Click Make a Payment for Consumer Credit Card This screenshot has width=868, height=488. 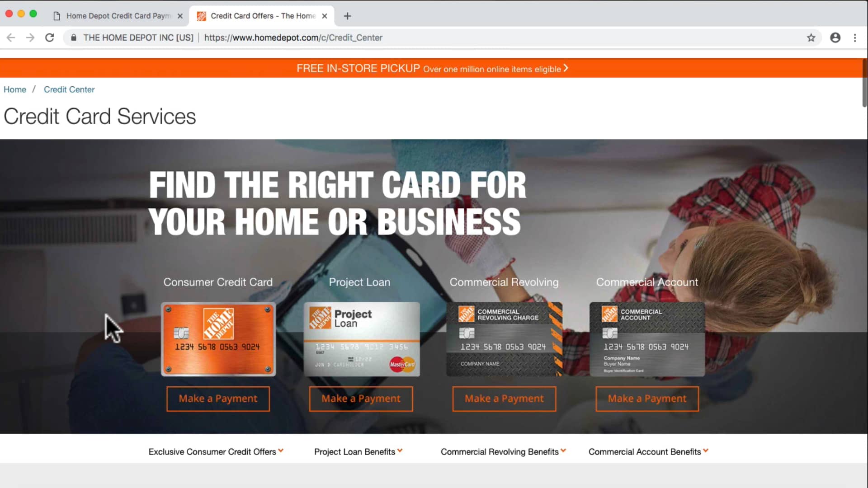click(217, 398)
